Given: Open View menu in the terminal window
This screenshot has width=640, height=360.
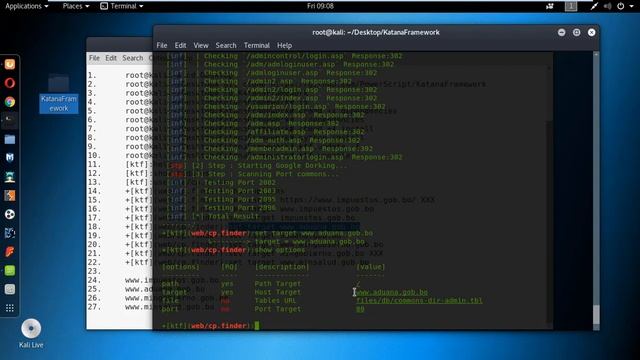Looking at the screenshot, I should (x=201, y=45).
